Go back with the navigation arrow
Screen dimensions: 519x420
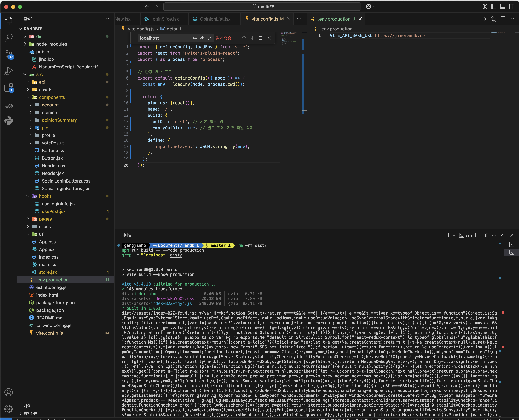147,7
